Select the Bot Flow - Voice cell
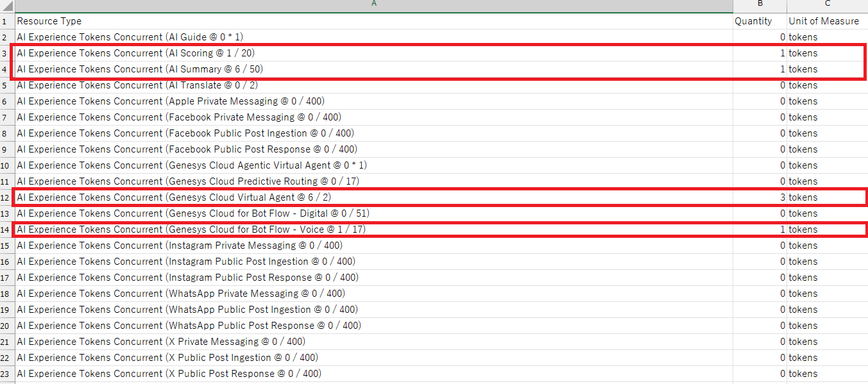The height and width of the screenshot is (384, 868). pyautogui.click(x=191, y=230)
